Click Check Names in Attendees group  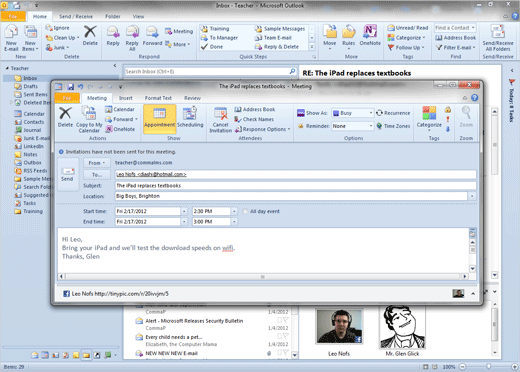tap(254, 119)
